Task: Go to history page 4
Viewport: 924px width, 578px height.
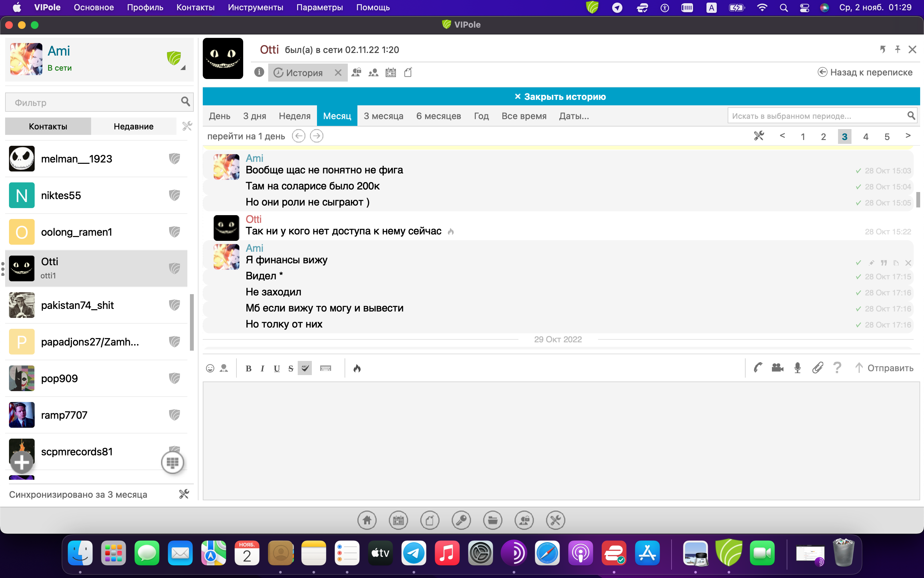Action: (x=866, y=136)
